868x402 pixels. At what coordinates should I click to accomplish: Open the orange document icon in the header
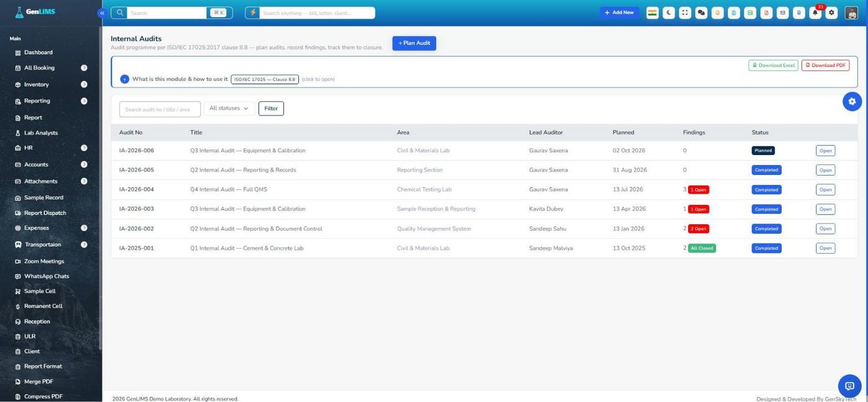(x=717, y=12)
